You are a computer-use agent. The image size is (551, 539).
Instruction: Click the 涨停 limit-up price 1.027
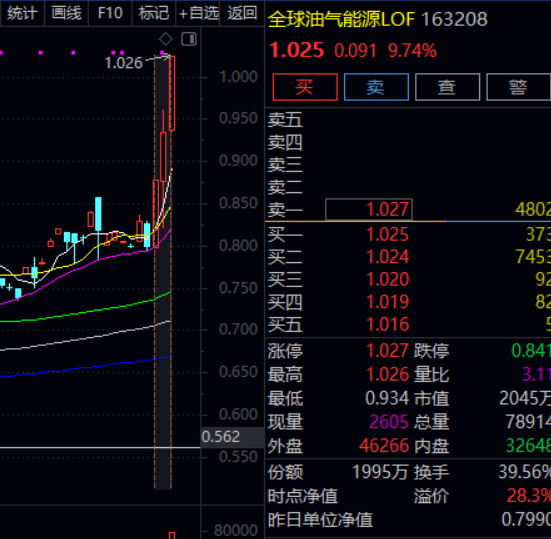tap(388, 350)
